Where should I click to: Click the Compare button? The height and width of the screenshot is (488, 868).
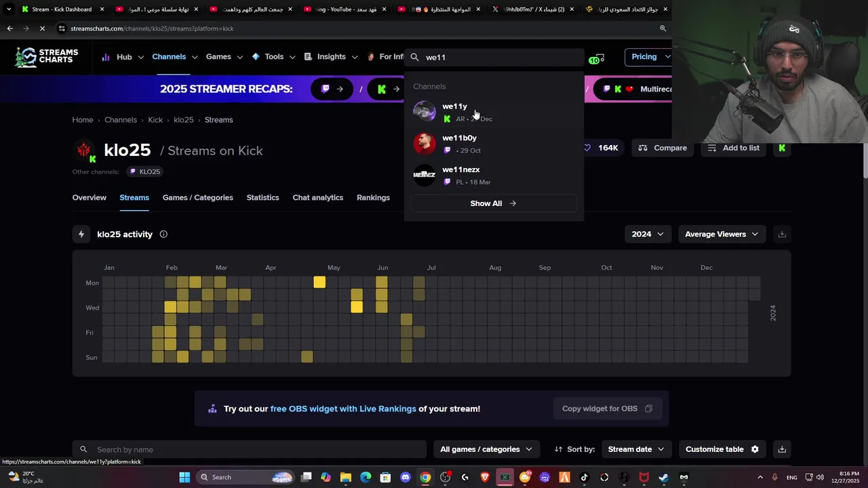pos(663,148)
